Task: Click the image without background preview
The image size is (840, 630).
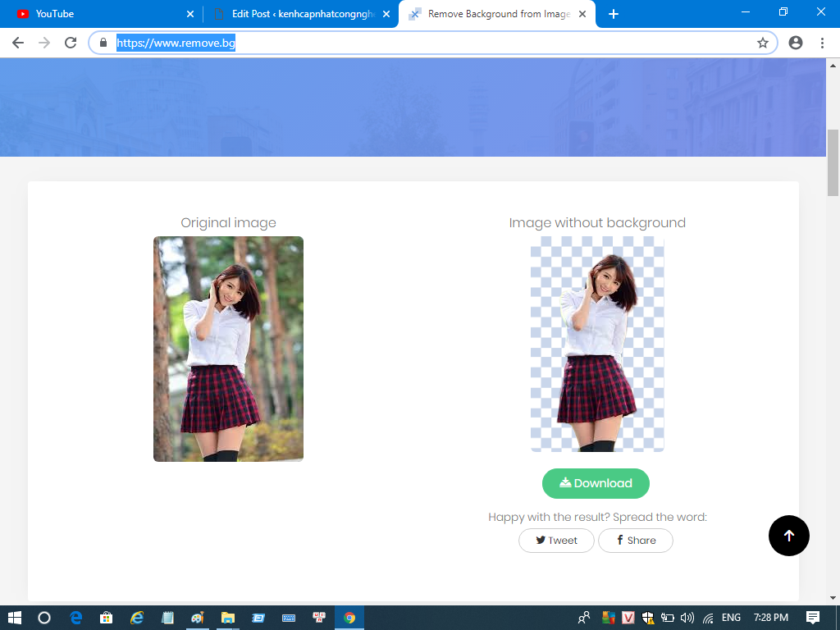Action: tap(596, 344)
